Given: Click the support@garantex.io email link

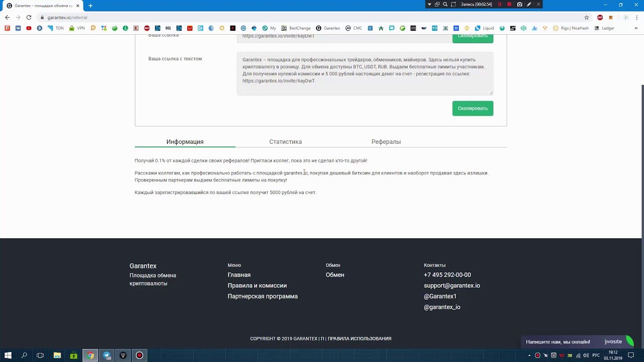Looking at the screenshot, I should click(452, 286).
